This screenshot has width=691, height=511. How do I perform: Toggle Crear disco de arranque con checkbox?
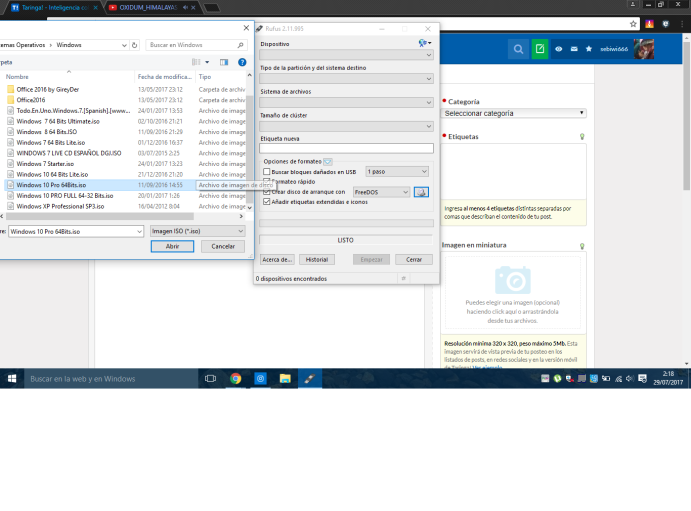point(267,192)
